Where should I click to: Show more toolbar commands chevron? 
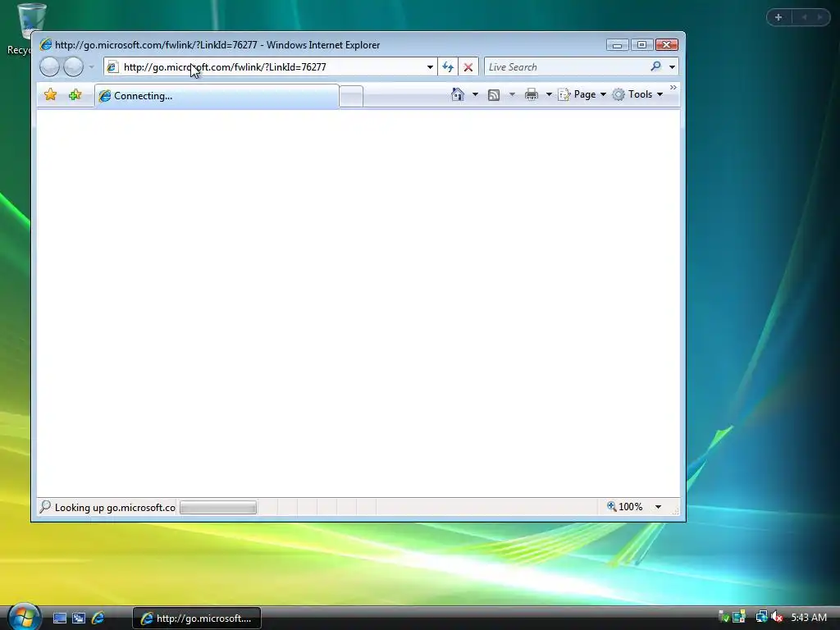pyautogui.click(x=673, y=87)
